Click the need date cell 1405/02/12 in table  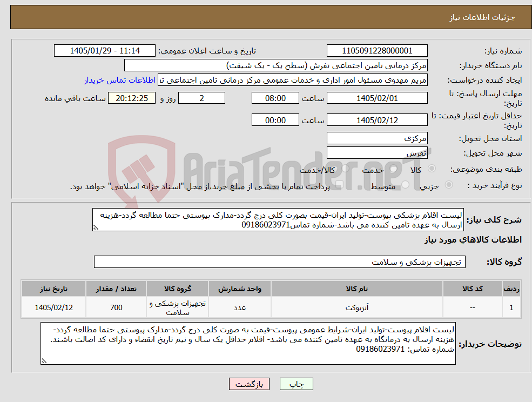[x=53, y=307]
